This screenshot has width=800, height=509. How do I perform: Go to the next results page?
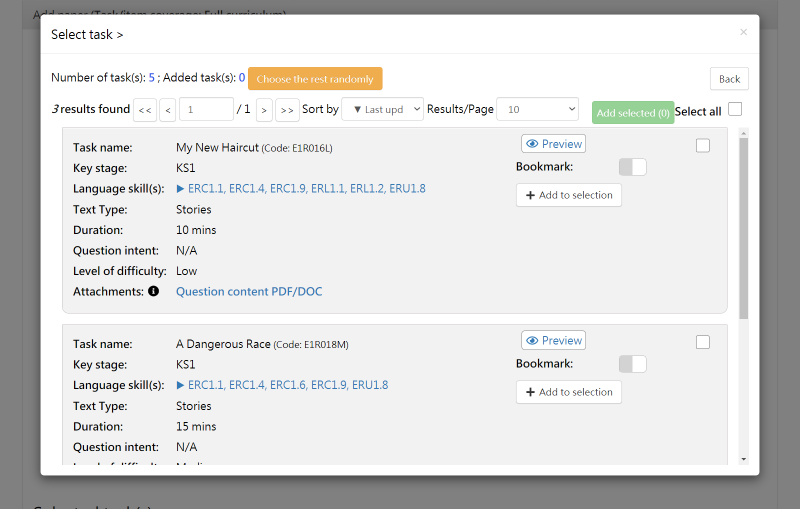264,110
